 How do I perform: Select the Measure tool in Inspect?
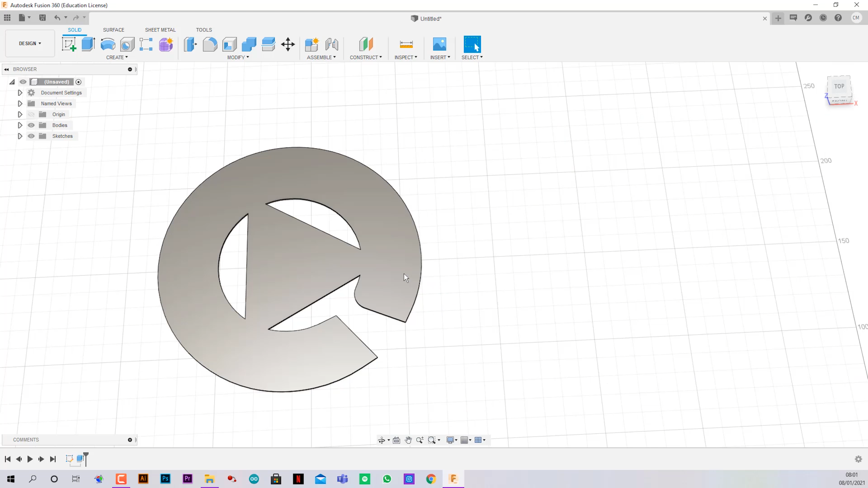coord(406,44)
